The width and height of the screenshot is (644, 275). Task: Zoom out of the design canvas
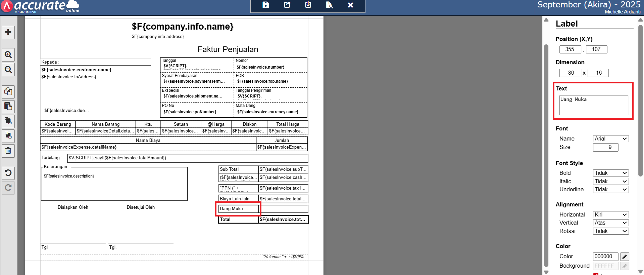[x=8, y=70]
